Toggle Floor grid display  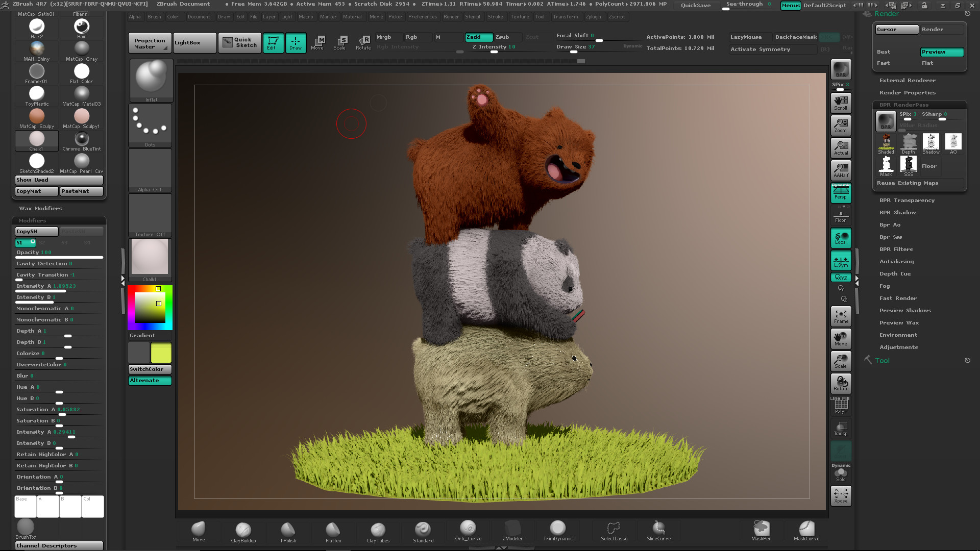pyautogui.click(x=841, y=216)
